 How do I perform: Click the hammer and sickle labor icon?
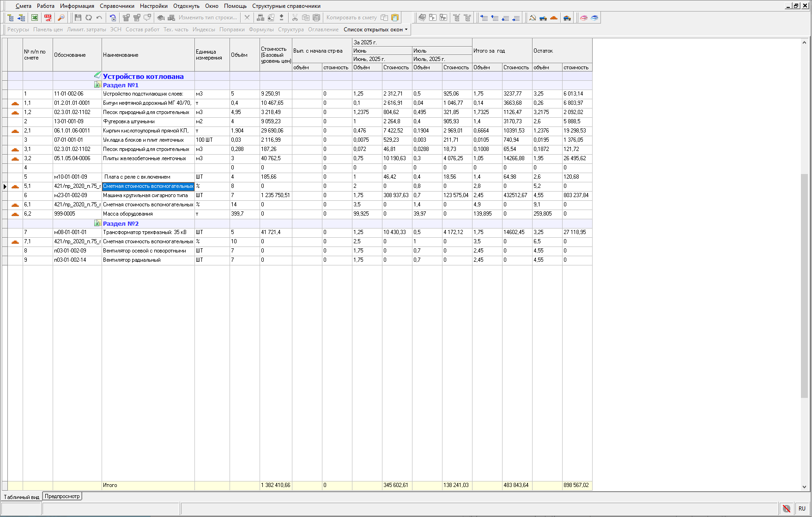[533, 18]
